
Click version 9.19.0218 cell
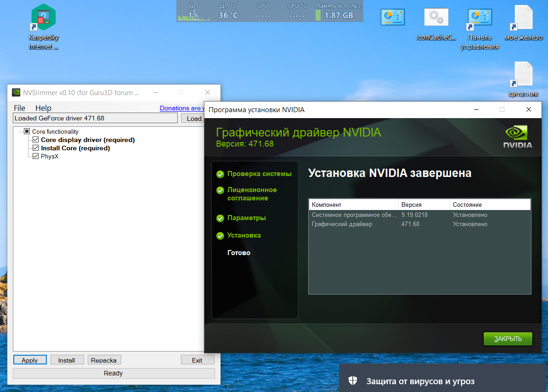414,215
